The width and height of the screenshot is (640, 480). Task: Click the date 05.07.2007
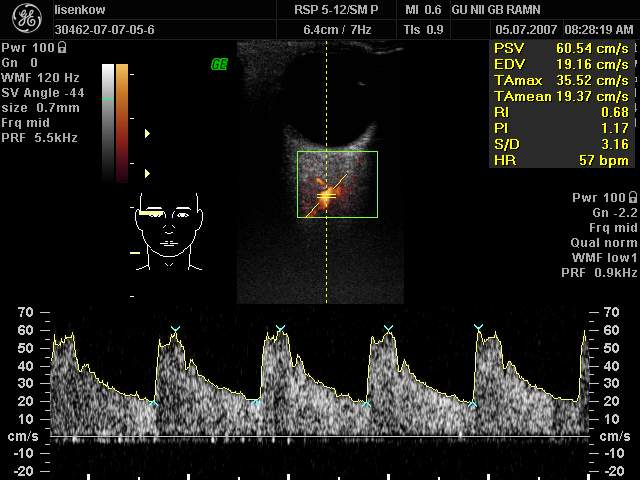tap(526, 30)
